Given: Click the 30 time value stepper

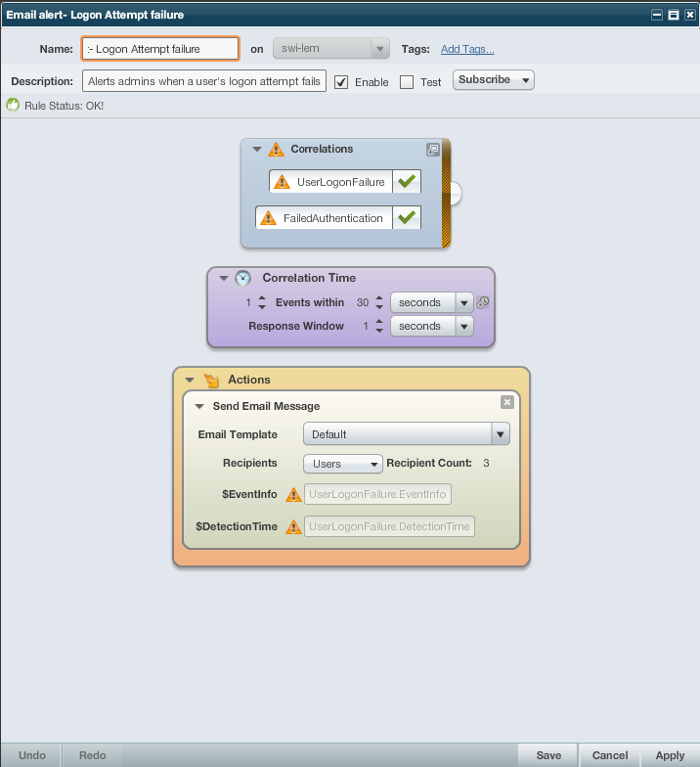Looking at the screenshot, I should [x=379, y=302].
